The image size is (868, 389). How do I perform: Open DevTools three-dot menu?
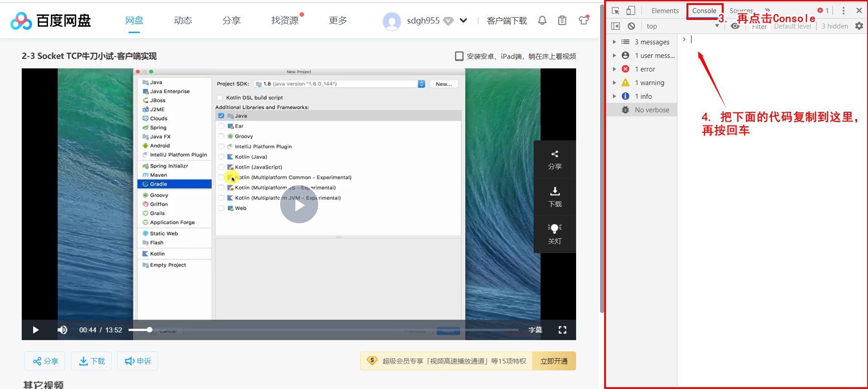pyautogui.click(x=844, y=10)
